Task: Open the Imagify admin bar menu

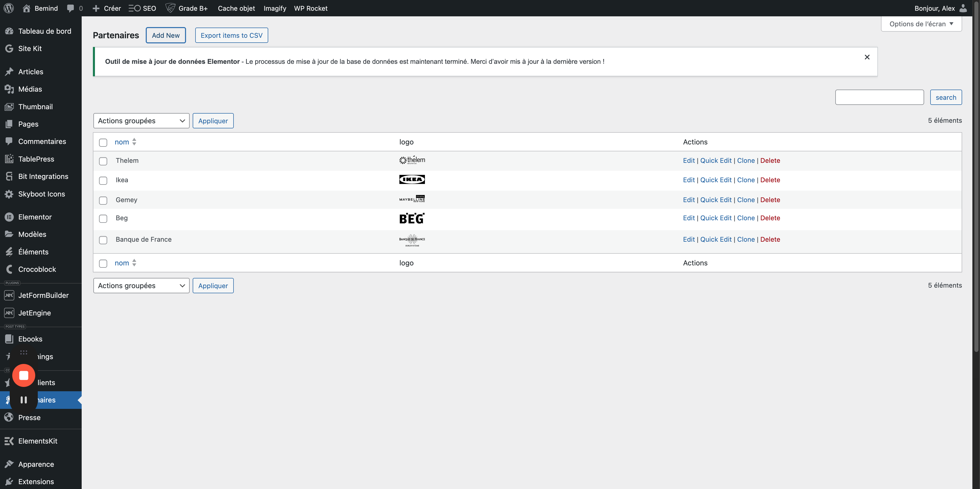Action: pyautogui.click(x=275, y=8)
